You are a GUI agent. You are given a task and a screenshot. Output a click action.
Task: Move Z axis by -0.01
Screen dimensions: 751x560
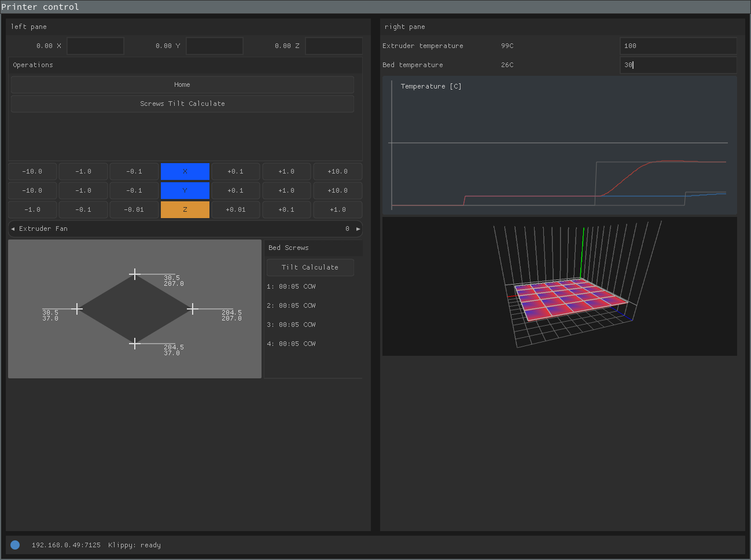[134, 210]
